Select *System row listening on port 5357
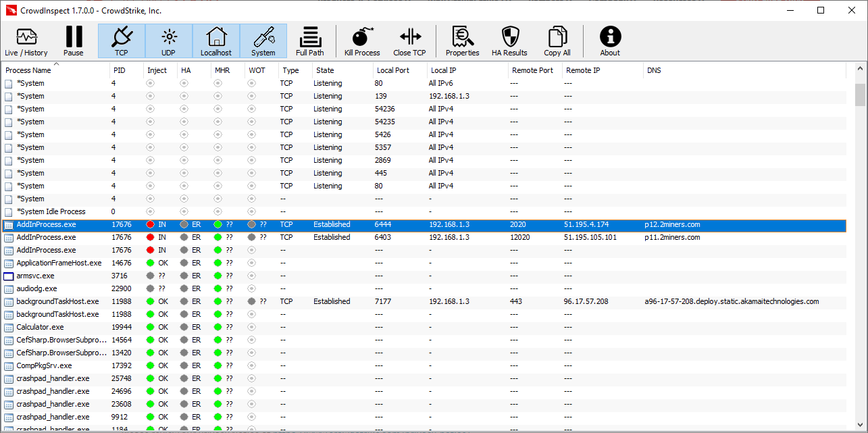The height and width of the screenshot is (433, 868). tap(424, 147)
